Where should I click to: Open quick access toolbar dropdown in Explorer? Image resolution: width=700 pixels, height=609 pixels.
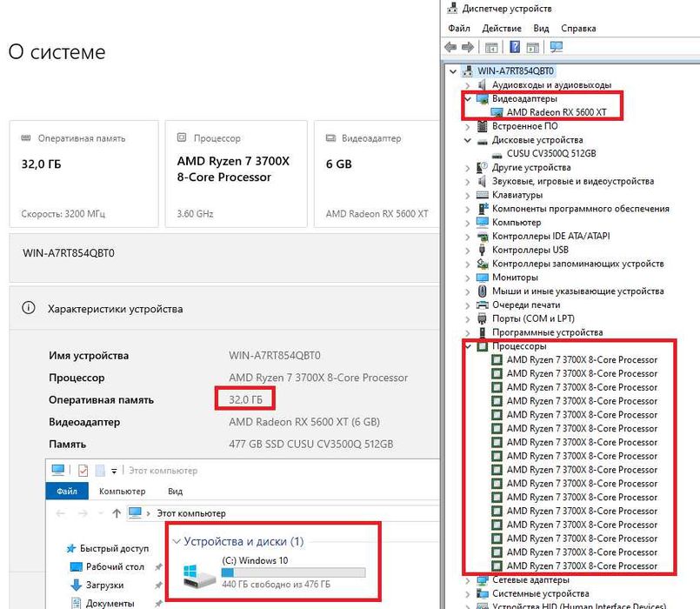click(x=114, y=471)
